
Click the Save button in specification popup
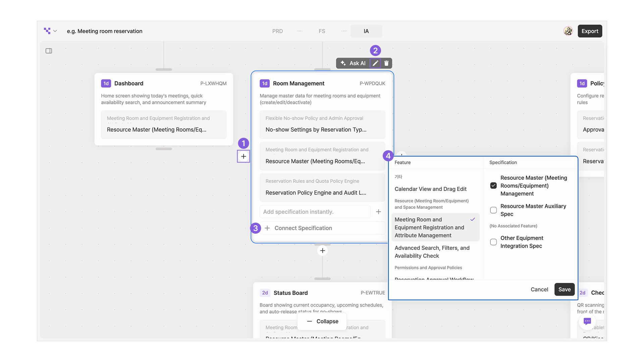point(564,289)
